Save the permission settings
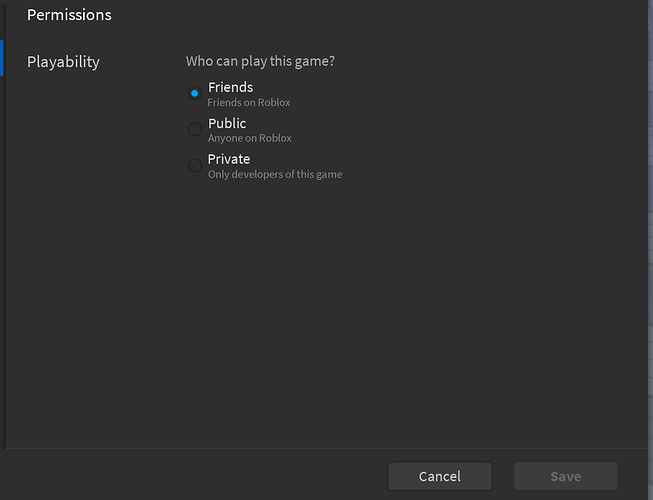653x500 pixels. pyautogui.click(x=566, y=476)
